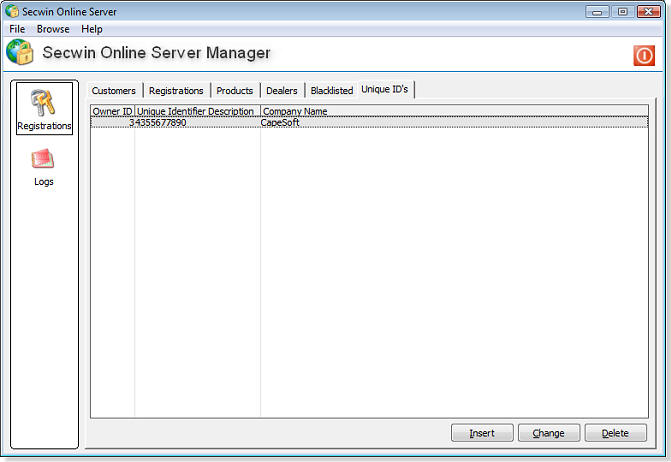Screen dimensions: 671x462
Task: Open the Logs icon in sidebar
Action: (x=43, y=161)
